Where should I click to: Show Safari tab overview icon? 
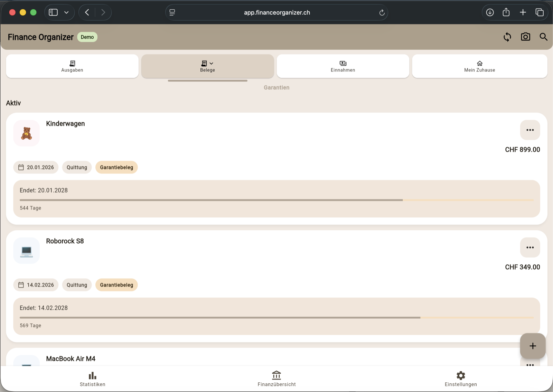tap(540, 12)
